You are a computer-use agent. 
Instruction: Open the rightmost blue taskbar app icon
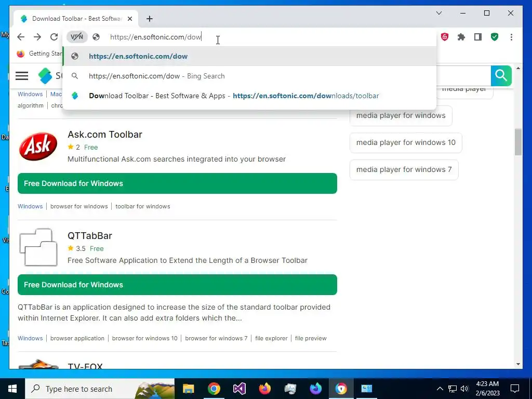tap(366, 389)
